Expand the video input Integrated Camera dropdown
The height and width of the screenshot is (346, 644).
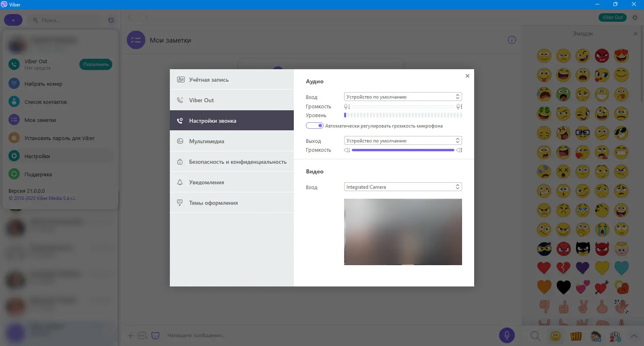[x=403, y=187]
